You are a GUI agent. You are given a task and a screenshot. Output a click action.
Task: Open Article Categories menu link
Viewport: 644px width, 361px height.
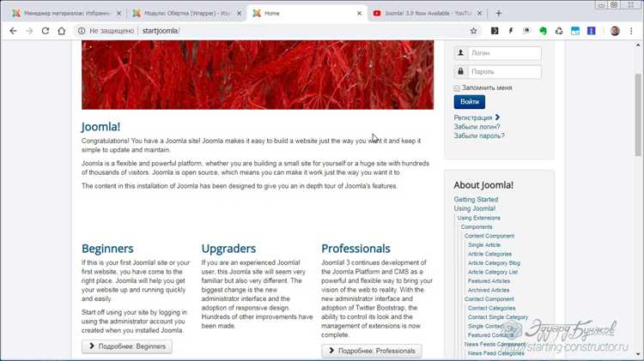tap(489, 254)
